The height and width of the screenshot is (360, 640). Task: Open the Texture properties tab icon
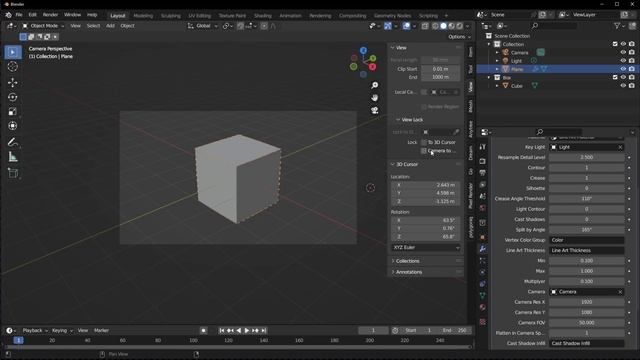click(x=482, y=322)
